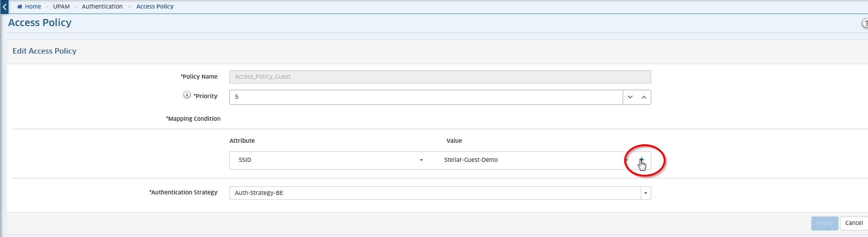Increase Priority with the up chevron

pyautogui.click(x=644, y=97)
